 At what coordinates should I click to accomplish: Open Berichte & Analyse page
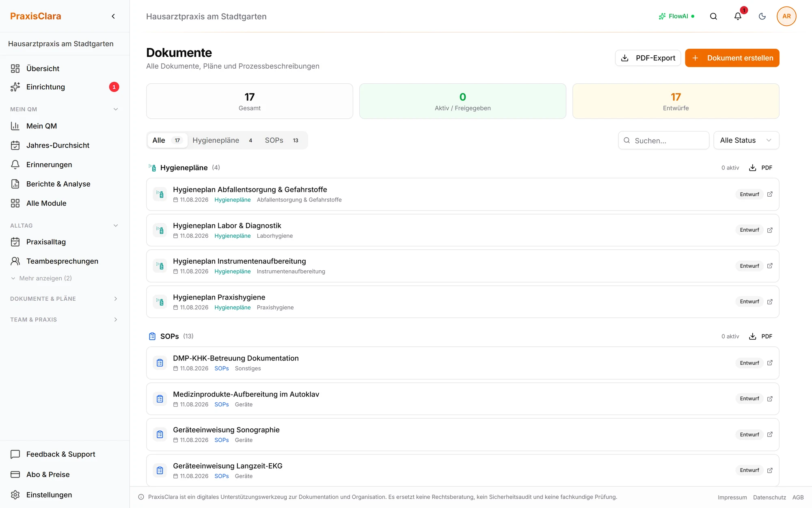[65, 184]
